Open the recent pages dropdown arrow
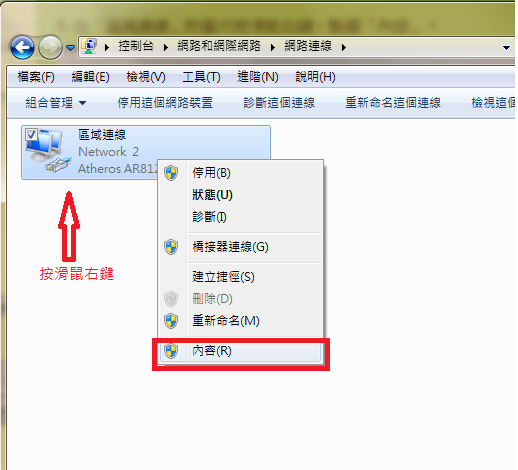The image size is (518, 470). click(70, 48)
